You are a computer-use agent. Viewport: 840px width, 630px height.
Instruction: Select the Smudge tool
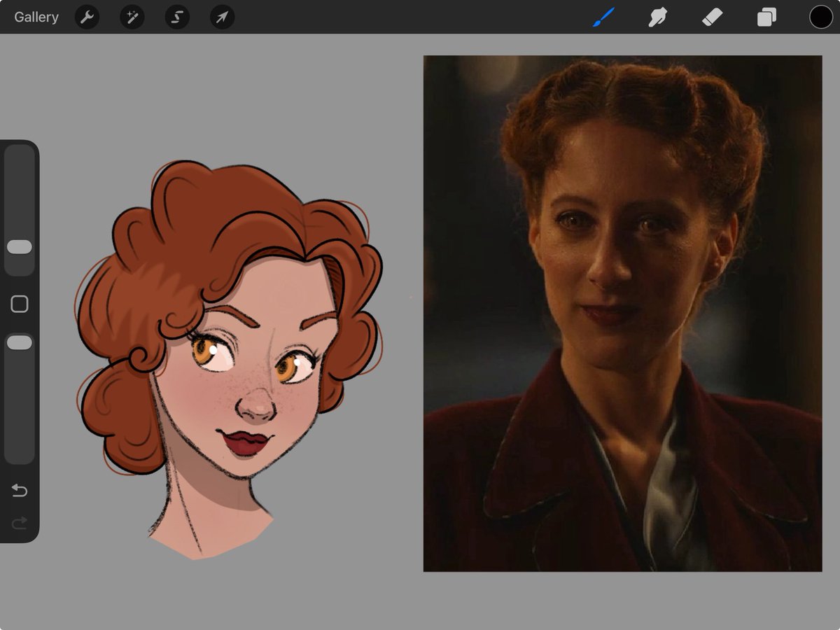tap(657, 17)
